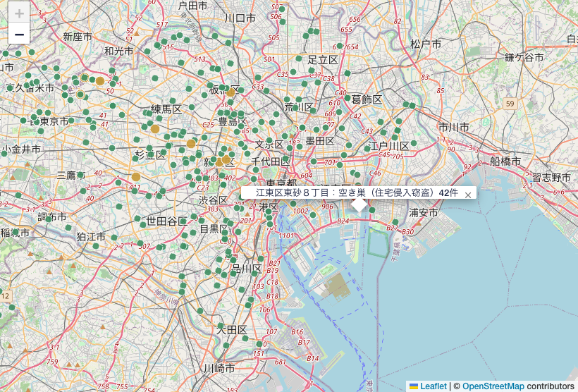Close the 江東区東砂8丁目 popup
This screenshot has width=578, height=392.
click(x=468, y=195)
